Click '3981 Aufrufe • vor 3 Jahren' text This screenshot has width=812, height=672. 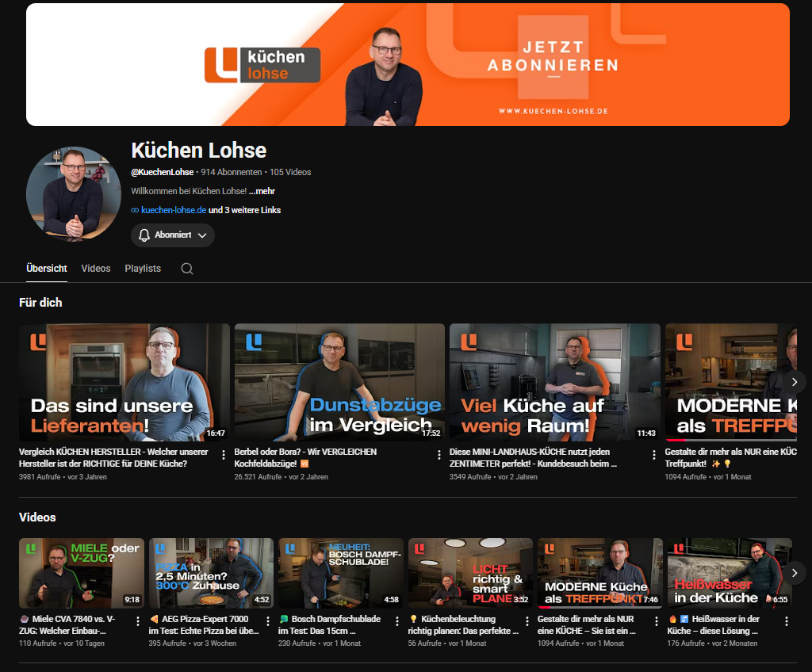point(63,477)
